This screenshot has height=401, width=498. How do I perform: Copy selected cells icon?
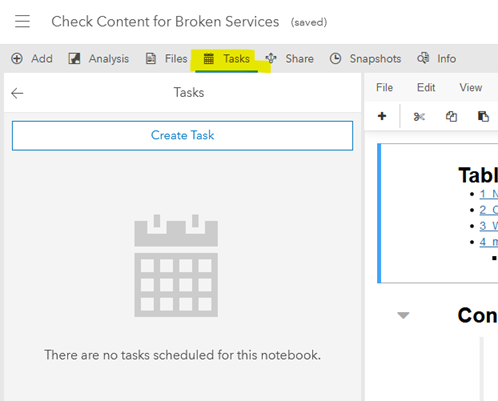(451, 117)
